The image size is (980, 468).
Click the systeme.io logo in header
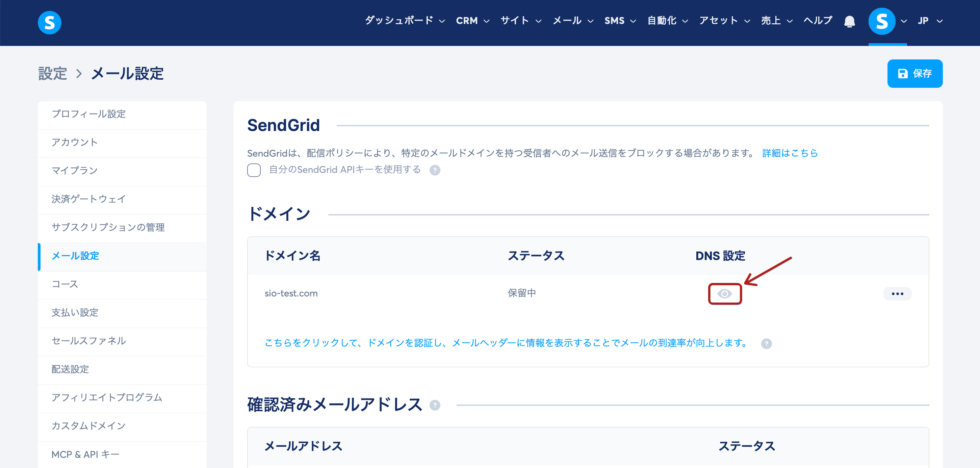pos(49,22)
